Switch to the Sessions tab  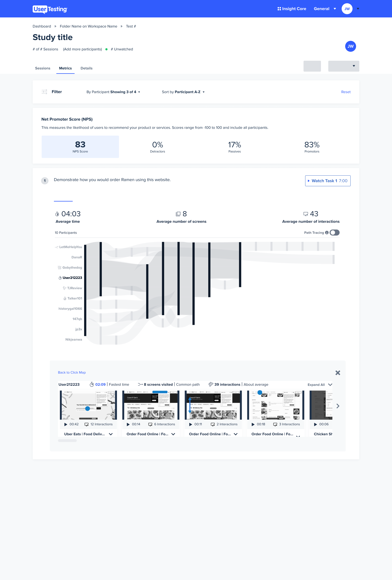[43, 68]
